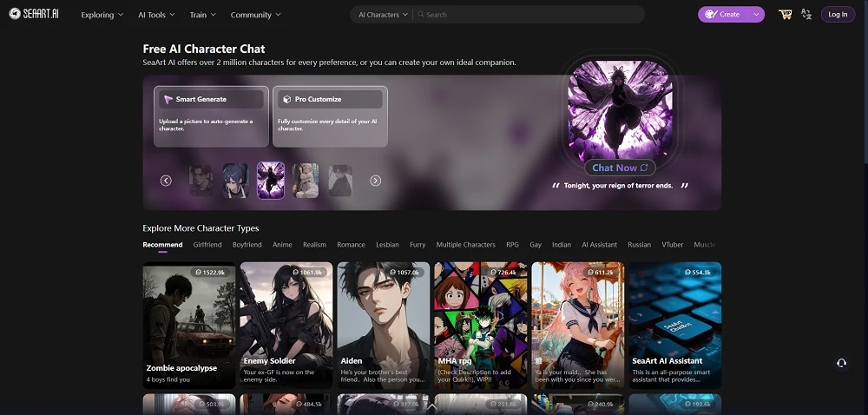
Task: Select the Furry tab
Action: [x=418, y=245]
